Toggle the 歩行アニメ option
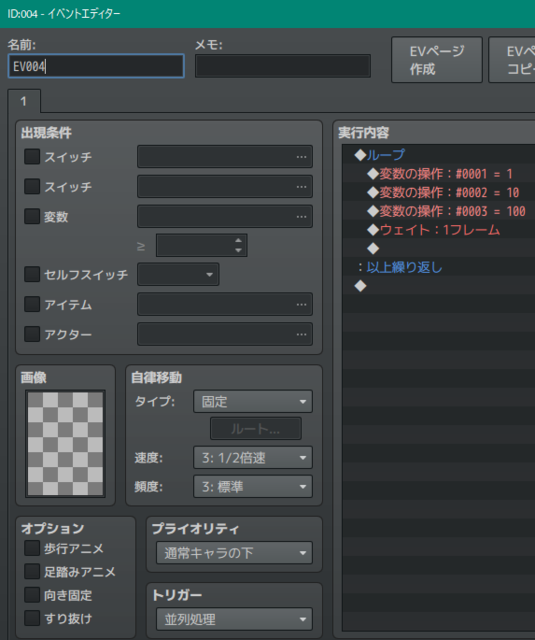535x640 pixels. click(x=32, y=548)
